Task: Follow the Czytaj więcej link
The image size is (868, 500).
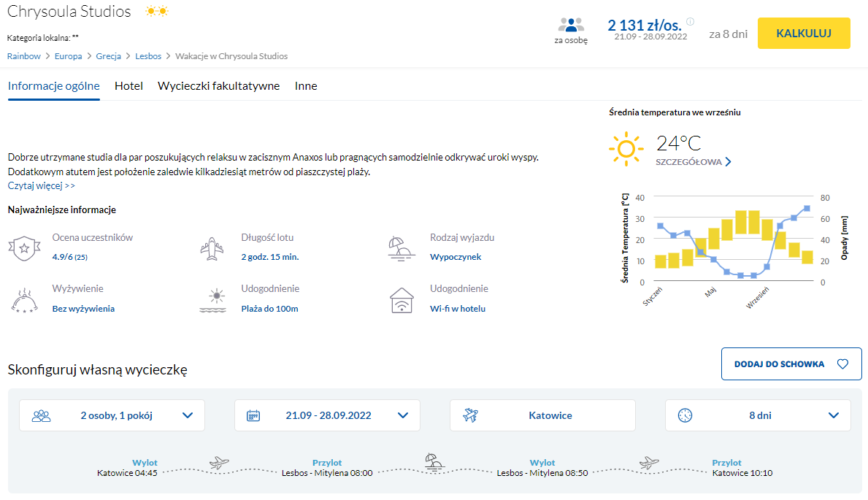Action: [42, 186]
